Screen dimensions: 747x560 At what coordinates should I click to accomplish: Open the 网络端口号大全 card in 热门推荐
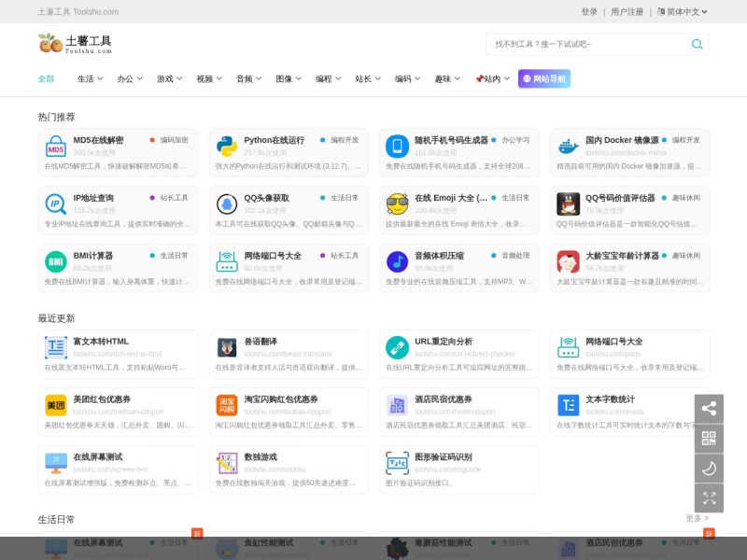point(289,268)
